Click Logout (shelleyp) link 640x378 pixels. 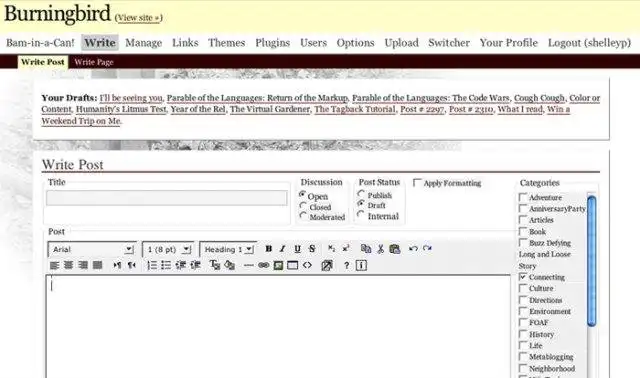[x=589, y=42]
